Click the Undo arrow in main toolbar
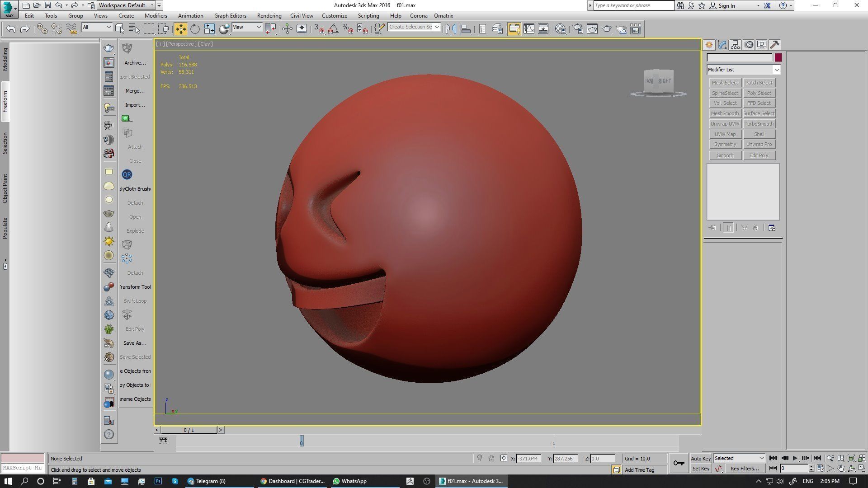 11,29
